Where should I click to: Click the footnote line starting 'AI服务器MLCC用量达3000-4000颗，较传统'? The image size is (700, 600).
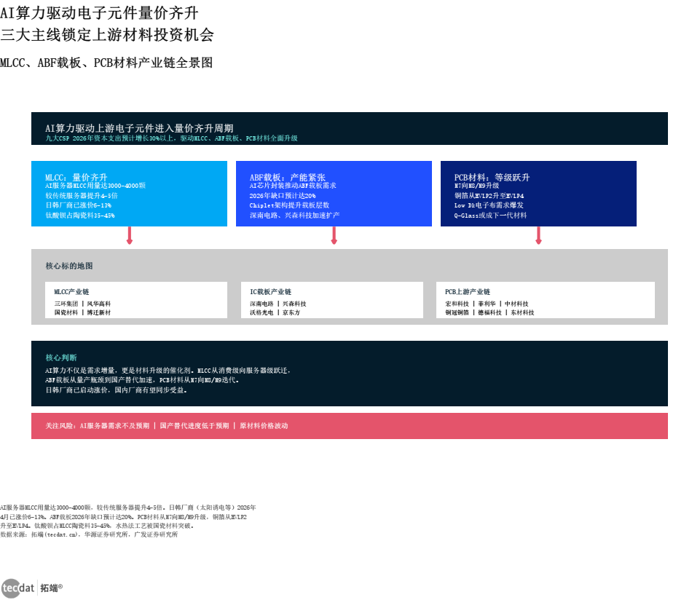tap(128, 508)
